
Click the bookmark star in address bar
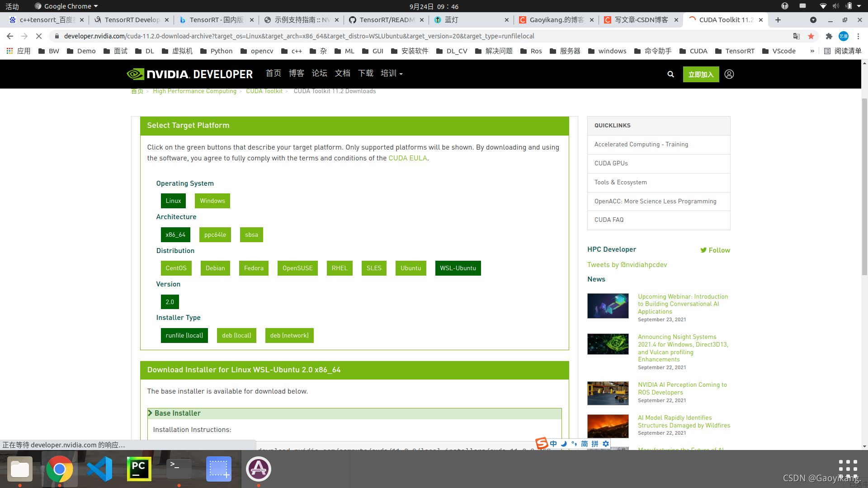tap(811, 36)
